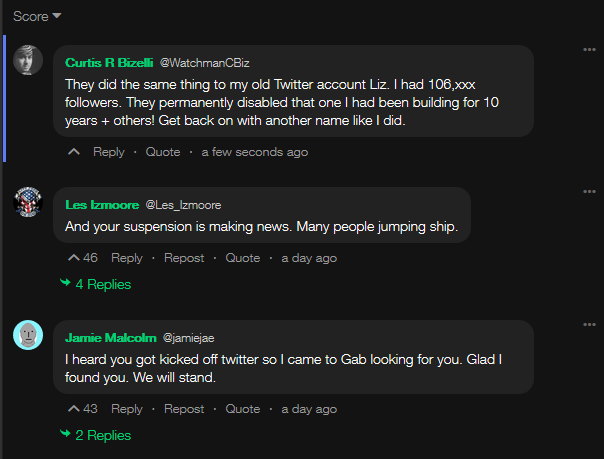The image size is (604, 459).
Task: Quote Jamie Malcolm's comment
Action: pyautogui.click(x=243, y=409)
